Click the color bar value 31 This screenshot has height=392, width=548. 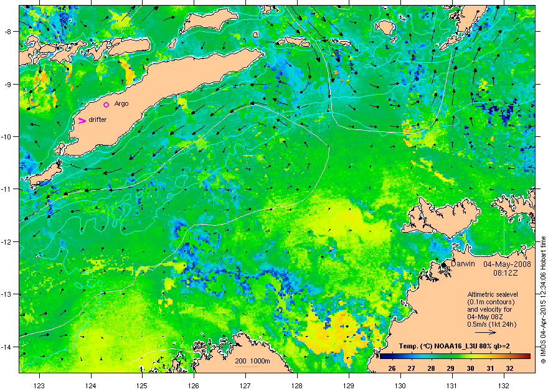tap(490, 368)
